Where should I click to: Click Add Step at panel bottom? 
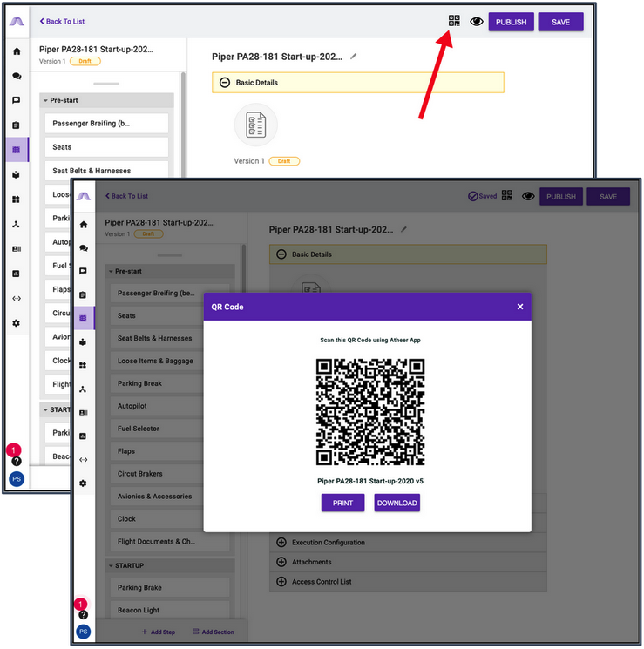[x=159, y=632]
